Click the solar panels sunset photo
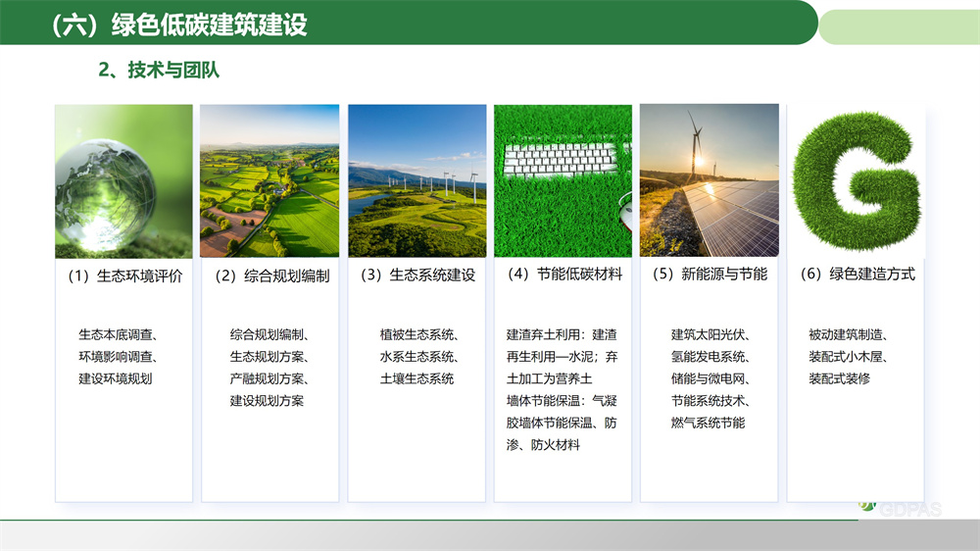The height and width of the screenshot is (551, 980). pyautogui.click(x=709, y=181)
